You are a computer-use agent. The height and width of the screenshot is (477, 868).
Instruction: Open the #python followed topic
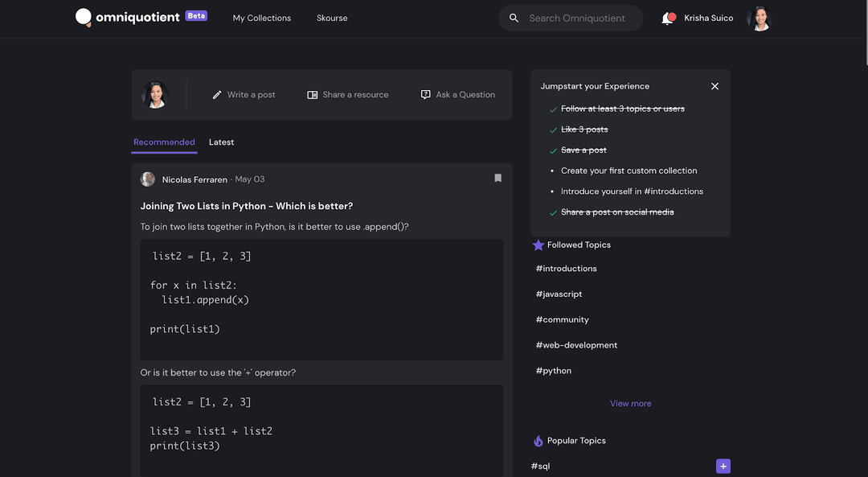(x=554, y=371)
